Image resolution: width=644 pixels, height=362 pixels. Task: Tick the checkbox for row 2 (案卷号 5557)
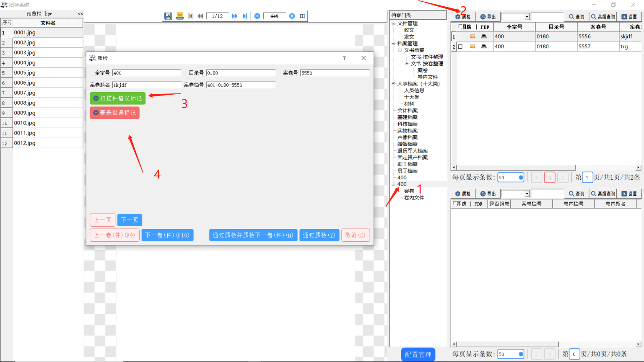pos(460,47)
